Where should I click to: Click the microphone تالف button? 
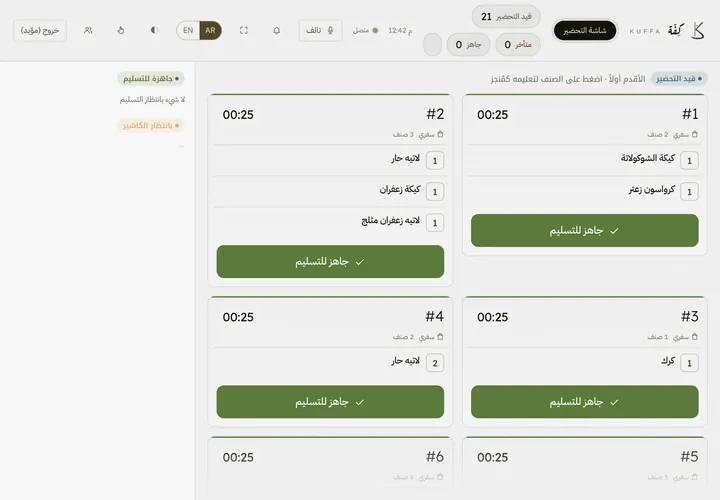tap(321, 30)
